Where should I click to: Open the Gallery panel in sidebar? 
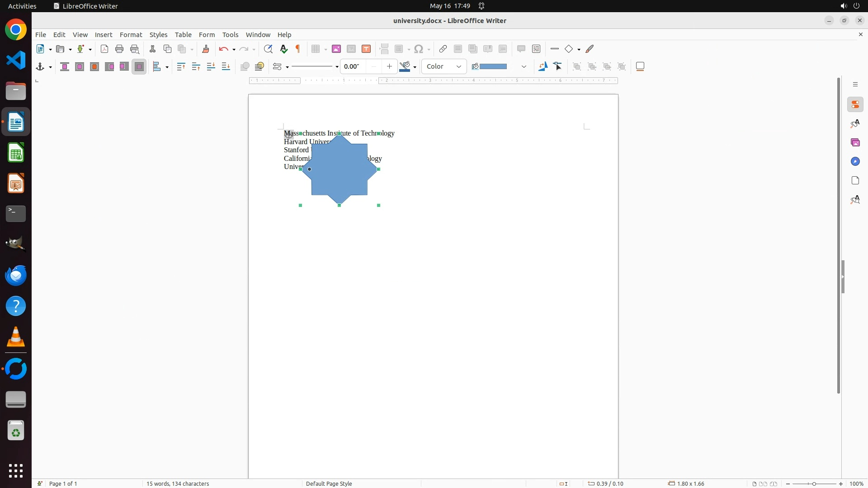[855, 143]
